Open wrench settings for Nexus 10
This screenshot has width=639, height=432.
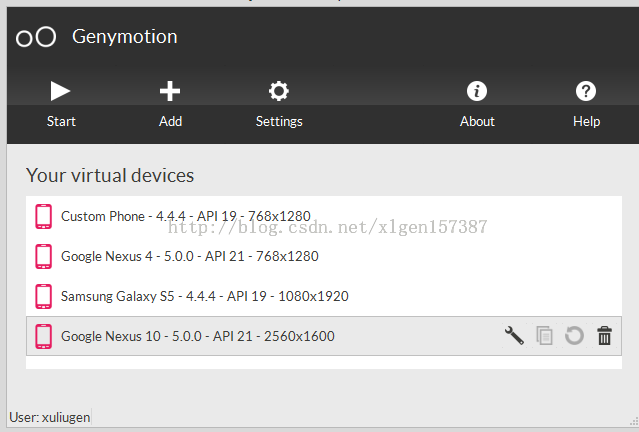point(514,336)
